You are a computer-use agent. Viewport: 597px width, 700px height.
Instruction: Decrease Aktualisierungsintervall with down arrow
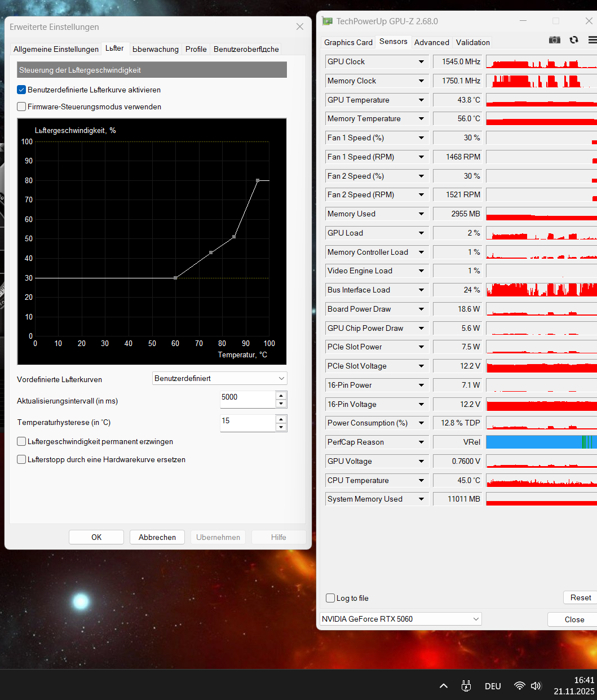click(x=281, y=404)
